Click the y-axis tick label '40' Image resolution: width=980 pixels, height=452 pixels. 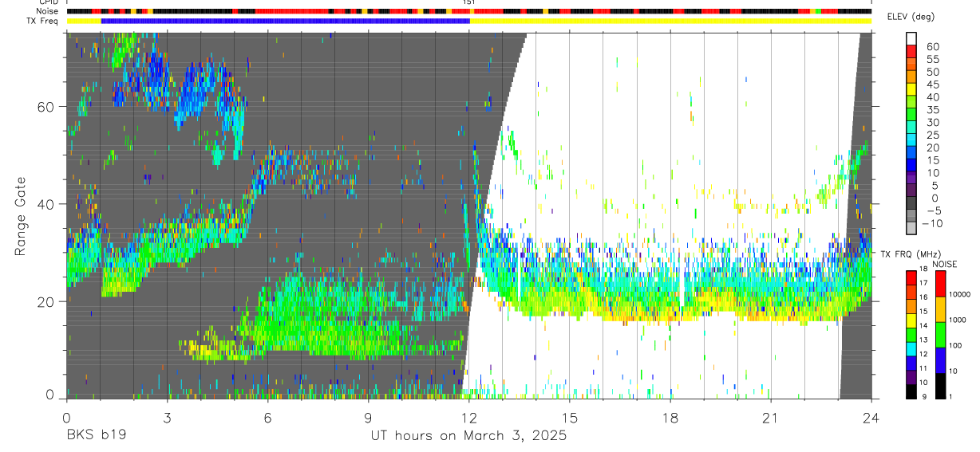pyautogui.click(x=46, y=204)
